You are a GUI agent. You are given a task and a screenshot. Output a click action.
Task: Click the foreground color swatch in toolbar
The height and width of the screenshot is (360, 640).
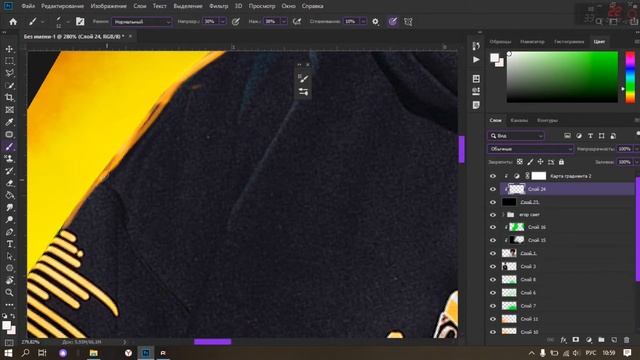tap(6, 325)
